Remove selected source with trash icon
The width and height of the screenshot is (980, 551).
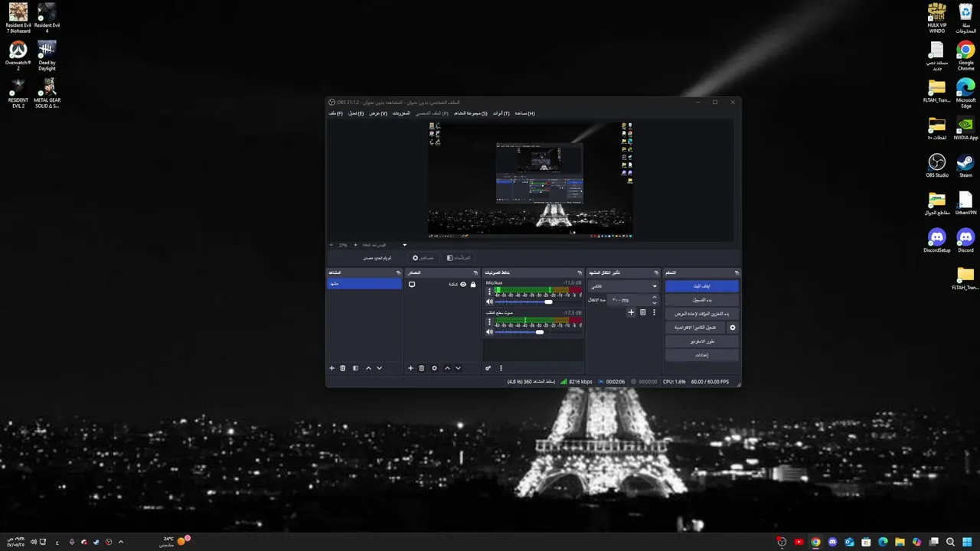[422, 368]
